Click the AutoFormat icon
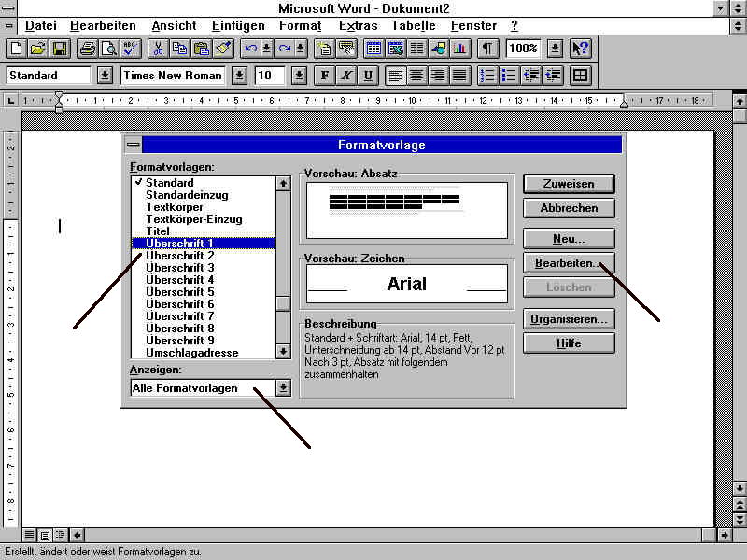747x560 pixels. coord(324,49)
